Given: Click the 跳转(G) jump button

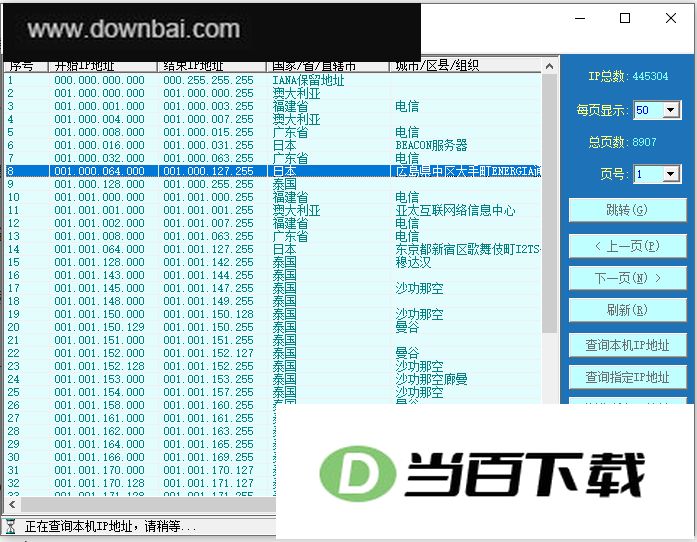Looking at the screenshot, I should click(x=627, y=210).
